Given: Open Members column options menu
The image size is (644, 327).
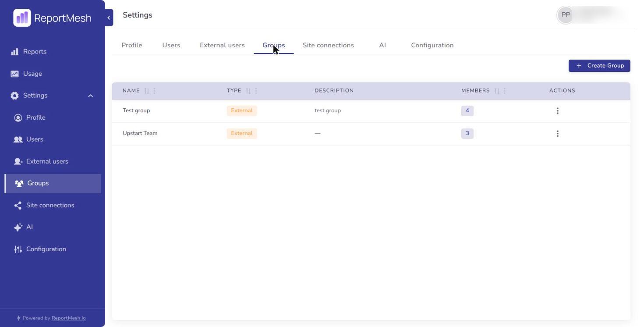Looking at the screenshot, I should click(x=504, y=91).
